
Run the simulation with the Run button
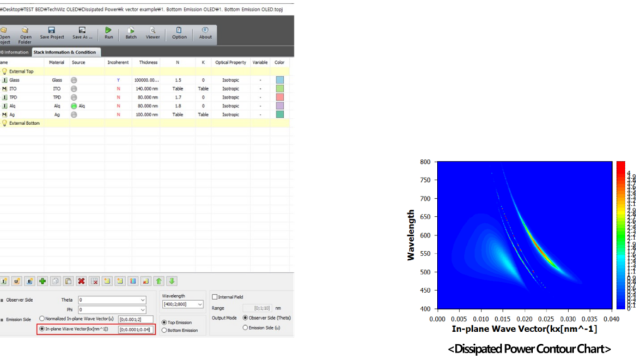(108, 33)
